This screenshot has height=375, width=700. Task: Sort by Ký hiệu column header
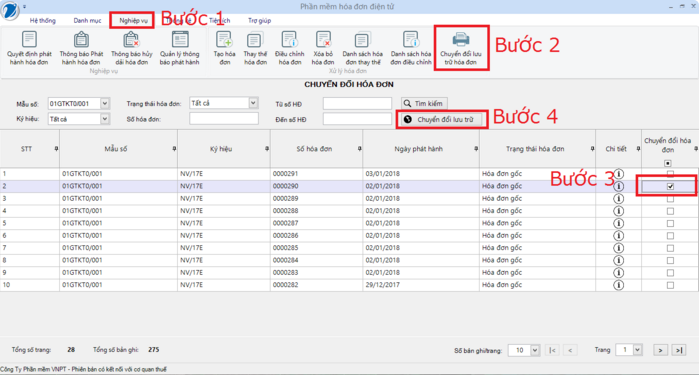[221, 149]
